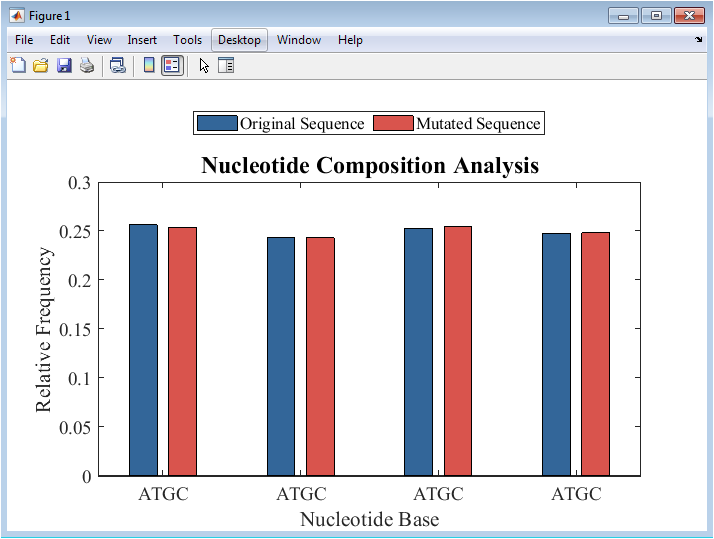Toggle the Insert Legend toolbar button
Viewport: 714px width, 539px height.
tap(171, 66)
